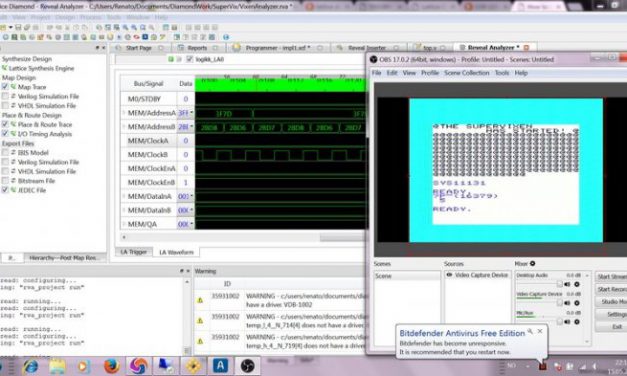Click the first zoom magnifier toolbar icon

coord(125,27)
